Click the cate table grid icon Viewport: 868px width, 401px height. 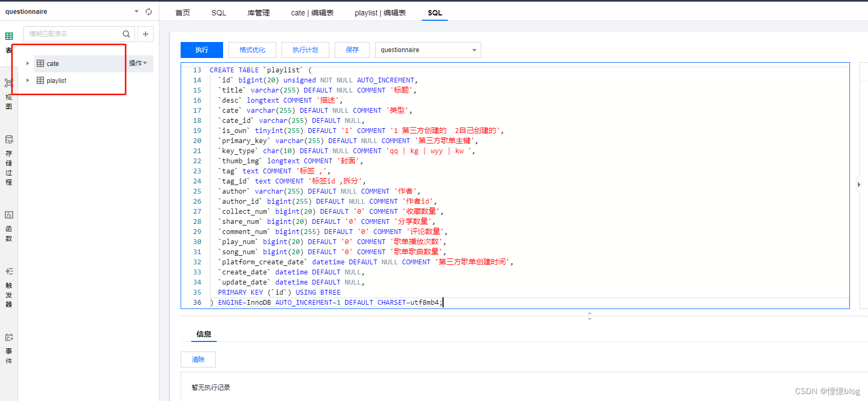click(x=40, y=63)
